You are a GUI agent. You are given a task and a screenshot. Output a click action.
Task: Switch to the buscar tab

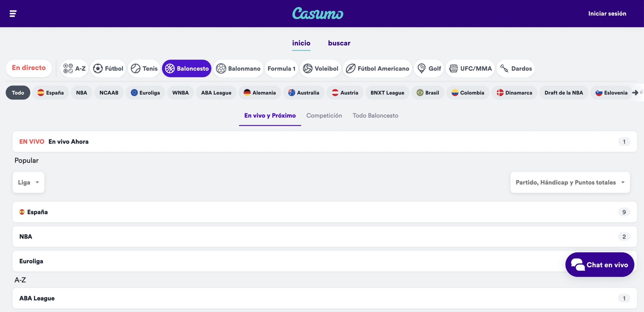(x=339, y=43)
